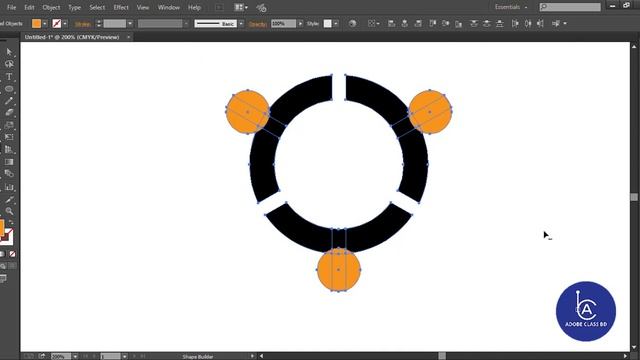Click Horizontal Align Center icon

[x=404, y=24]
